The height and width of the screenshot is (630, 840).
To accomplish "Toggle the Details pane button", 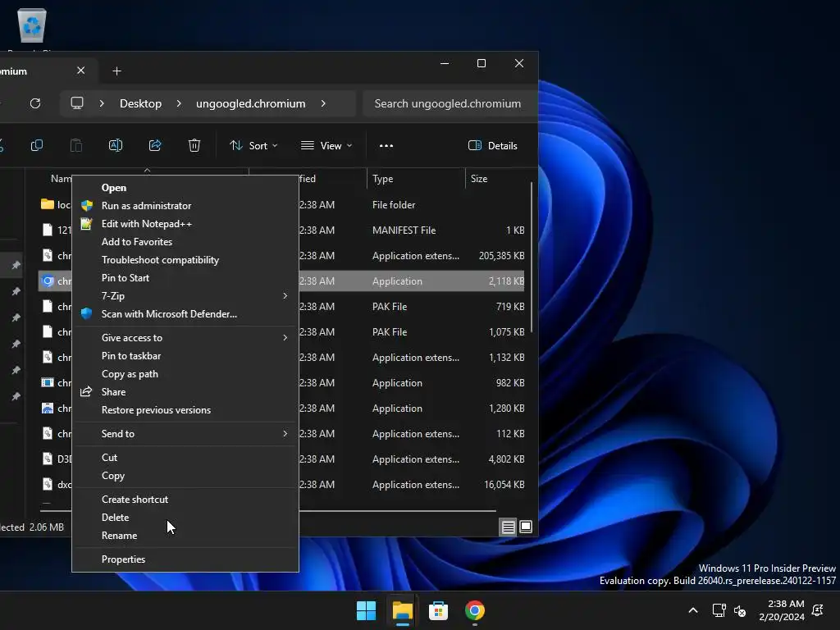I will click(x=493, y=146).
